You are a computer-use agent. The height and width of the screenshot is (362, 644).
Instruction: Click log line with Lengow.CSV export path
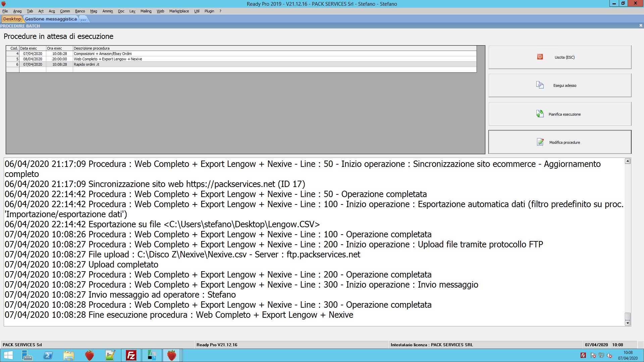tap(162, 224)
